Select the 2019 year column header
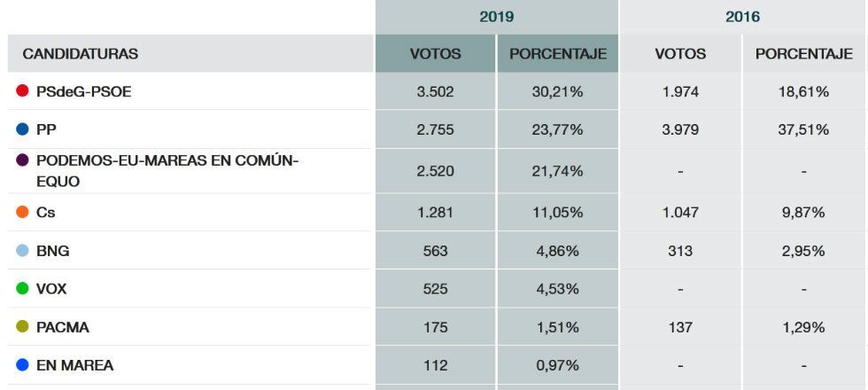 496,17
